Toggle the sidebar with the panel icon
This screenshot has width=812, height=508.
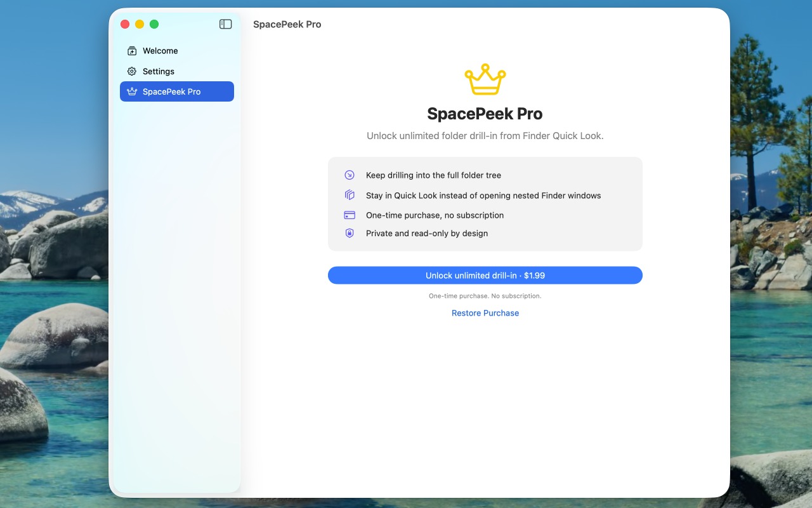coord(225,24)
